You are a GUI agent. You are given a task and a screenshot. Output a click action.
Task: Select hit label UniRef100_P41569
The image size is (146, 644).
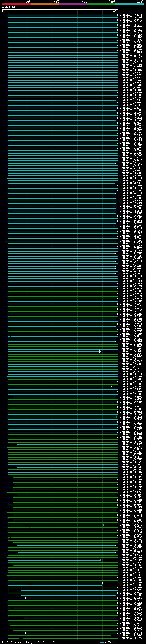click(131, 304)
